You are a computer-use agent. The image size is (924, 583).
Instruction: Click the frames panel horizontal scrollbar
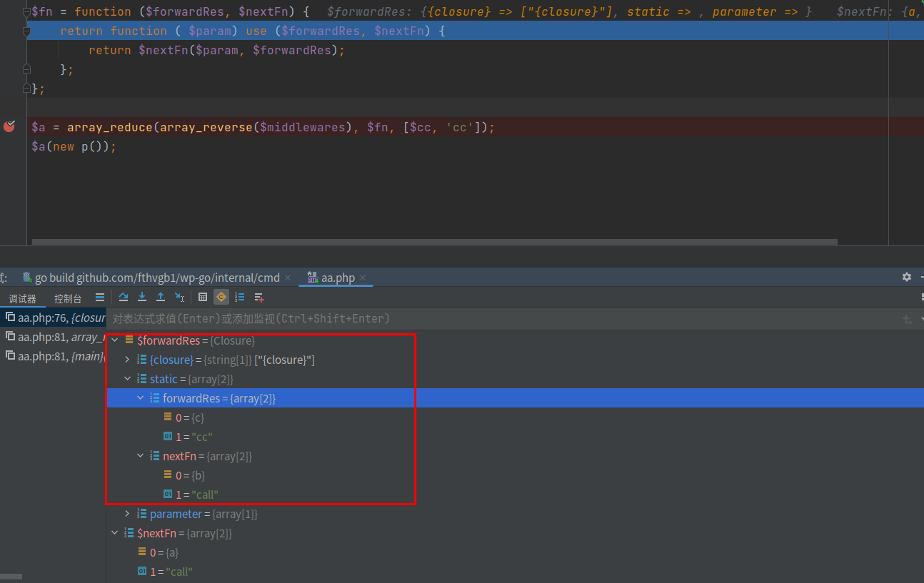point(11,576)
